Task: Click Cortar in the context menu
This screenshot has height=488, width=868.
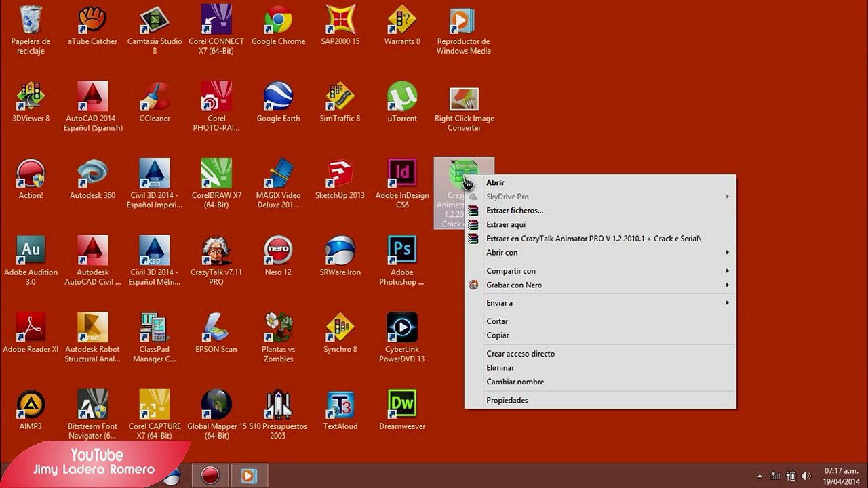Action: tap(600, 321)
